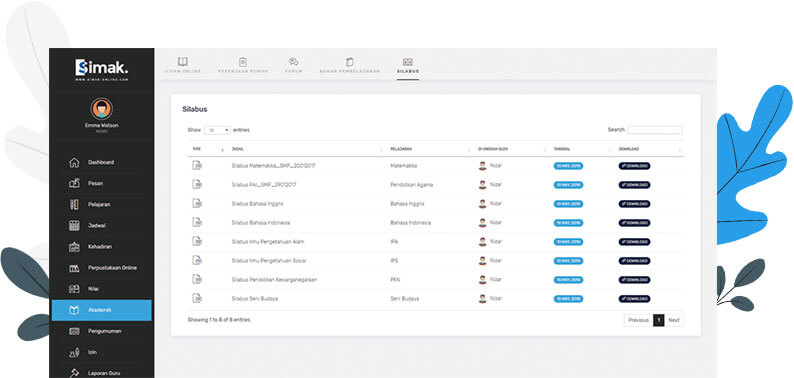
Task: Click title 'Silabus Matematika_SMP_20012017'
Action: (x=273, y=166)
